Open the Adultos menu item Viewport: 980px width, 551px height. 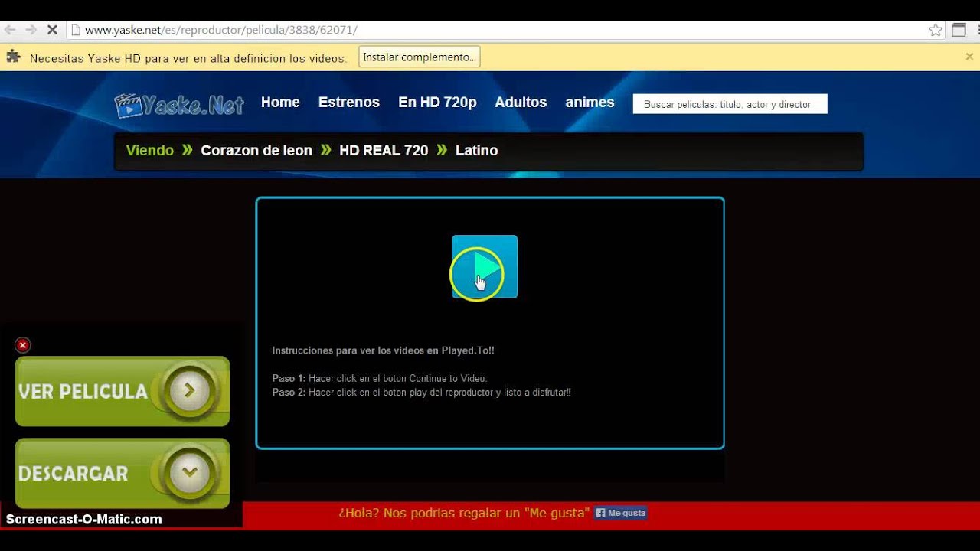[x=521, y=103]
